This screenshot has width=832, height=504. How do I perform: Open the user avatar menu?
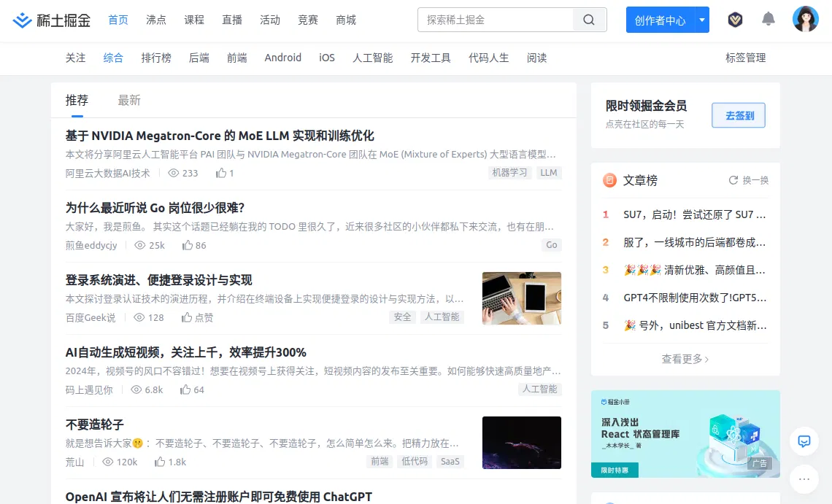[805, 20]
